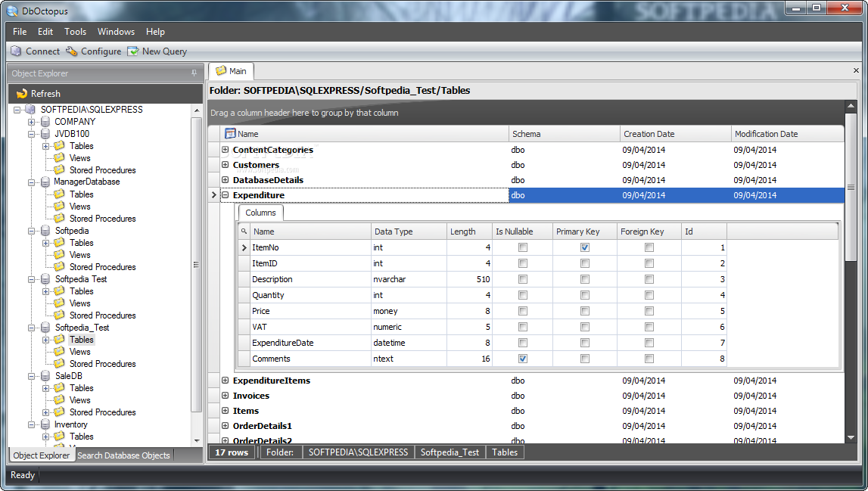Click the SOFTPEDIA\SQLEXPRESS server icon
This screenshot has height=491, width=868.
(30, 110)
